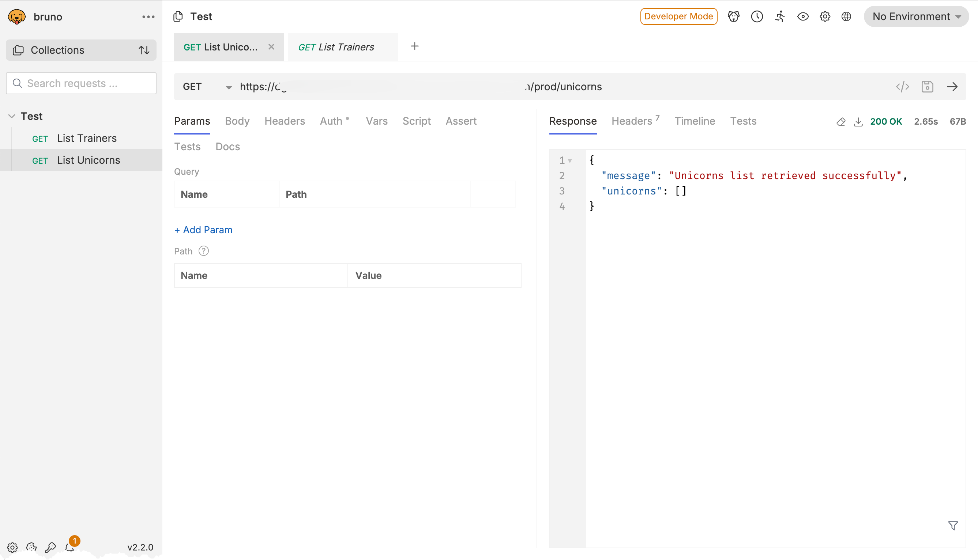This screenshot has height=560, width=978.
Task: Open the request Headers tab
Action: tap(284, 121)
